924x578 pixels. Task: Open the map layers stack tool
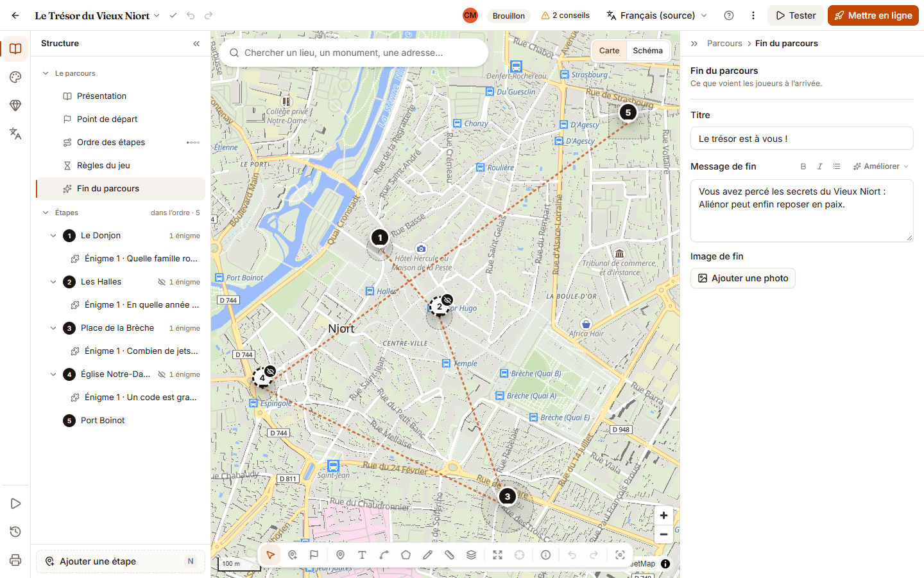472,555
